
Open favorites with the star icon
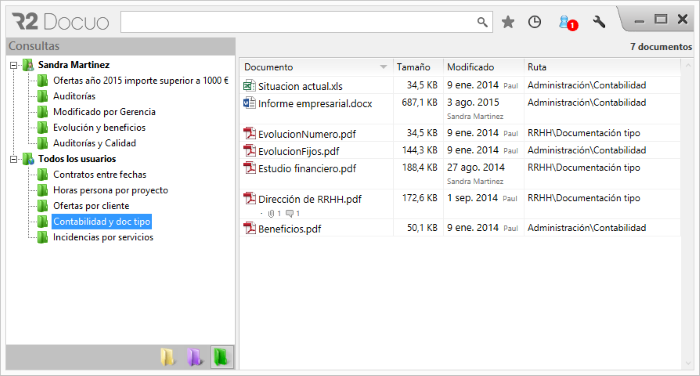[x=508, y=21]
